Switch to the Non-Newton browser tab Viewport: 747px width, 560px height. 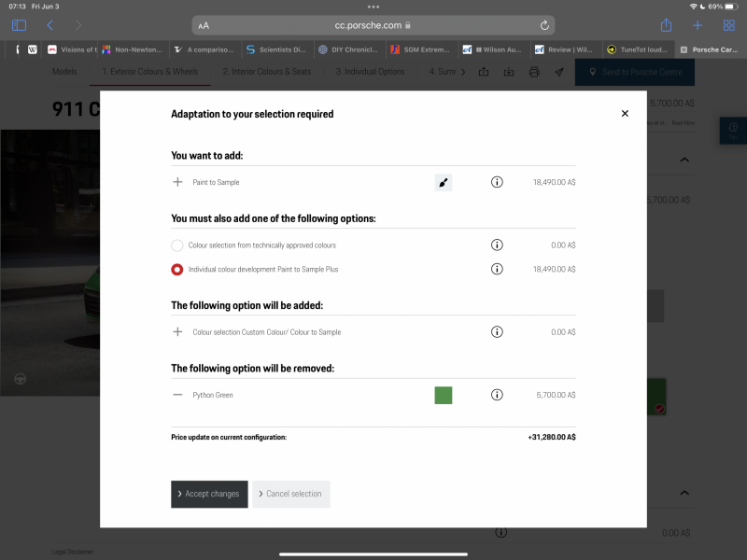click(x=134, y=49)
